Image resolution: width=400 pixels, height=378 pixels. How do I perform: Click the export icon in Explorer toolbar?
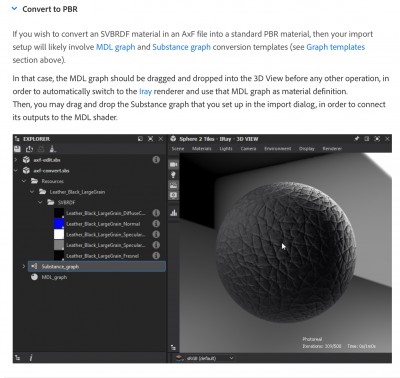29,149
